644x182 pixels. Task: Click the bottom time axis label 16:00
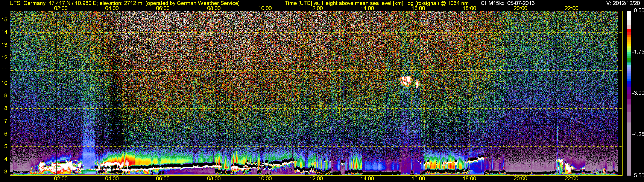click(418, 179)
